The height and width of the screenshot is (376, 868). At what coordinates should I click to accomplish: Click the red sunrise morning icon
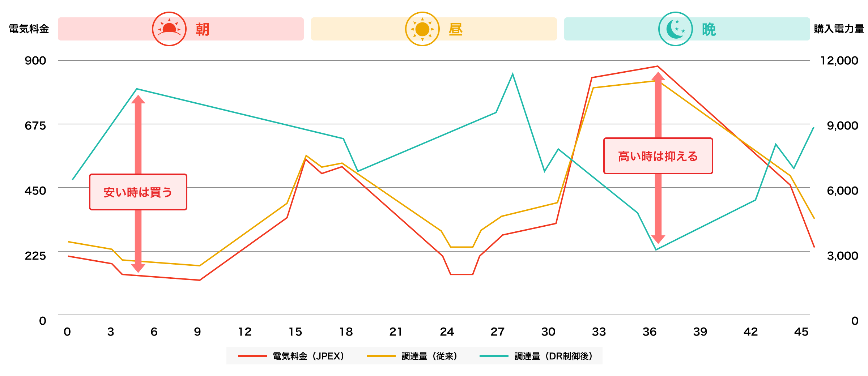tap(169, 29)
